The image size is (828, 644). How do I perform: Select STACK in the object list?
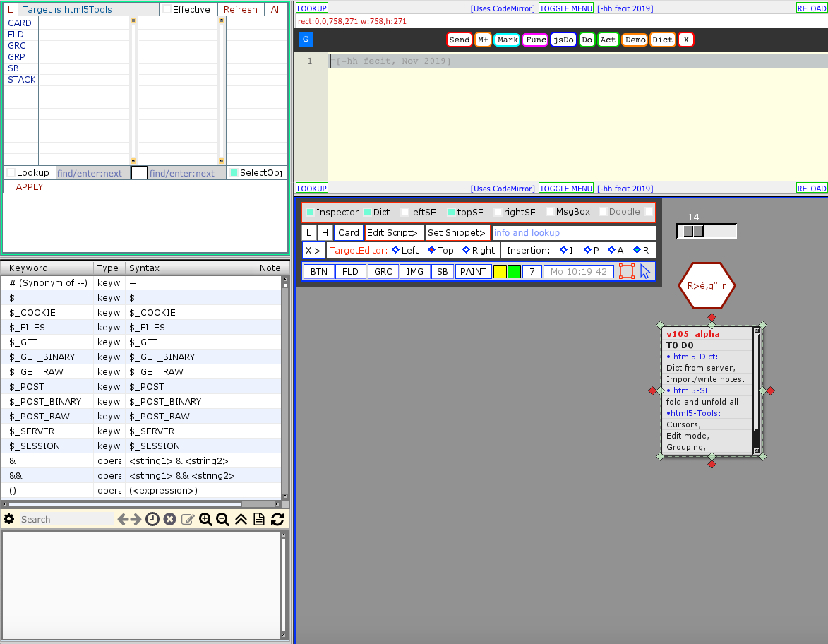21,80
